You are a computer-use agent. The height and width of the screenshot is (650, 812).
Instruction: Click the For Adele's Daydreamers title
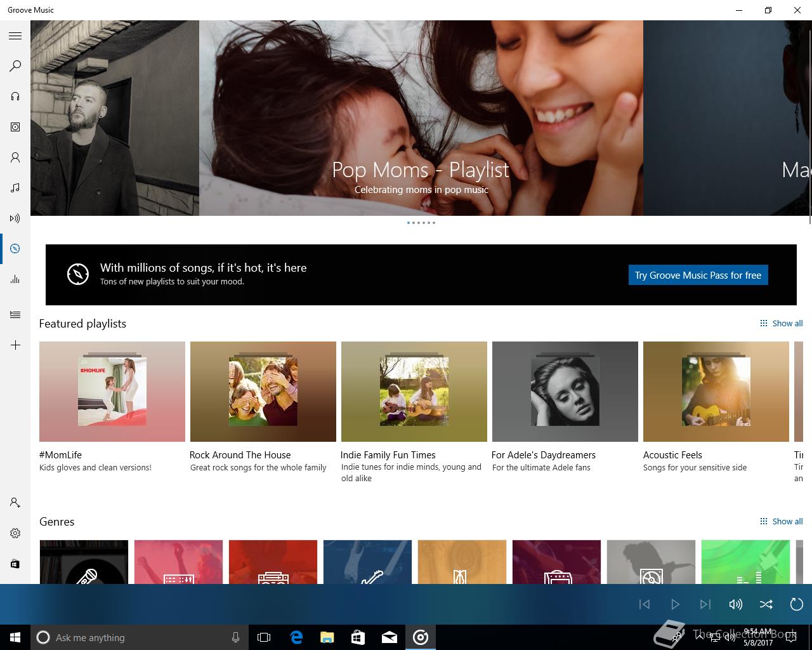click(x=544, y=455)
